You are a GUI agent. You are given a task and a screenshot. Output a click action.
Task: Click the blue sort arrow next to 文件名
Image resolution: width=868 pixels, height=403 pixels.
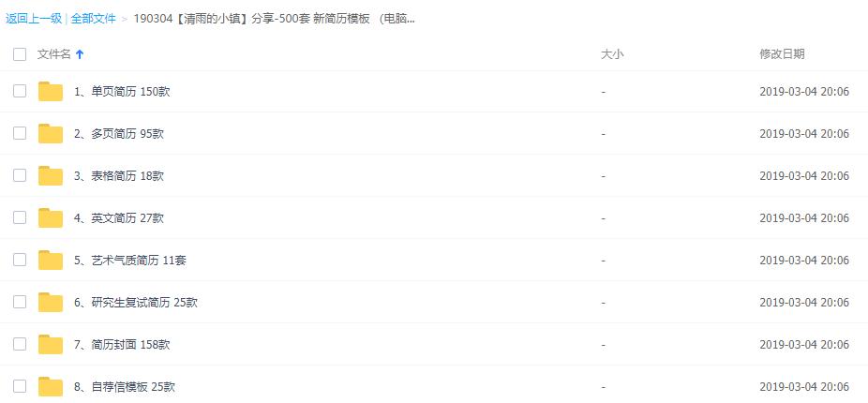pos(79,54)
